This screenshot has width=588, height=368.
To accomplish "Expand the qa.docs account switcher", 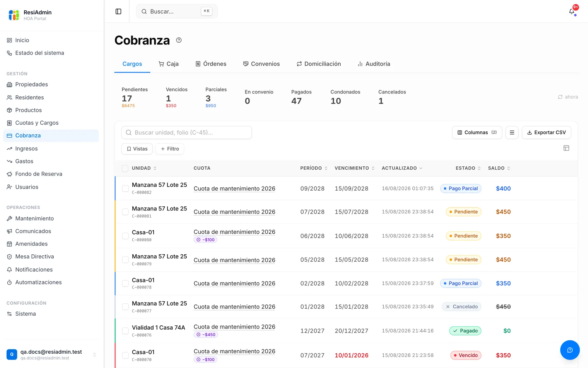I will tap(52, 354).
